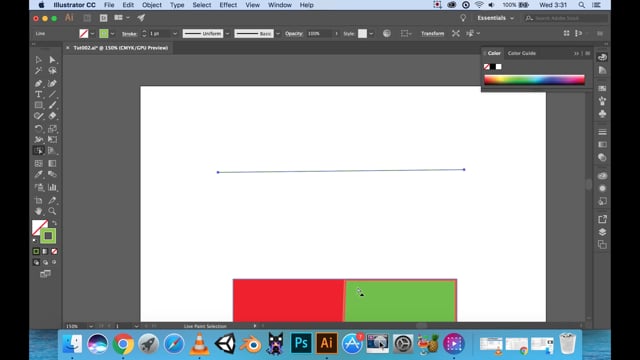The height and width of the screenshot is (360, 640).
Task: Select the Blend tool
Action: pos(52,174)
